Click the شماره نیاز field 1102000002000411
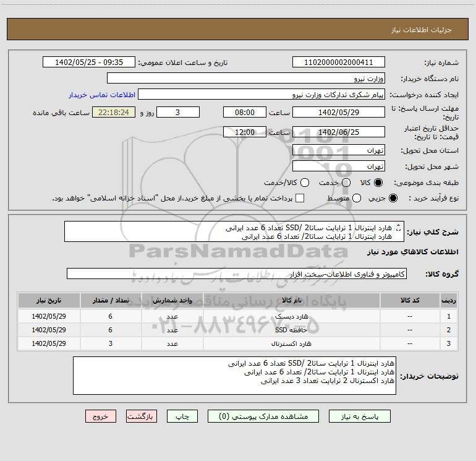The height and width of the screenshot is (461, 476). click(339, 62)
